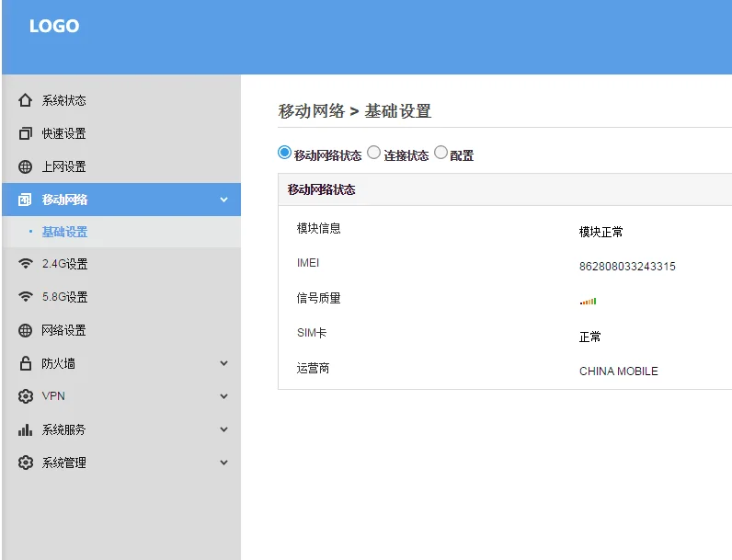This screenshot has width=732, height=560.
Task: Expand the 系统管理 menu chevron
Action: click(x=224, y=463)
